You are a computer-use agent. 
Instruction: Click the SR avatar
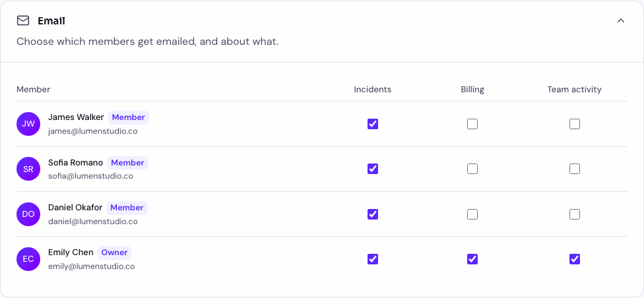(x=28, y=169)
